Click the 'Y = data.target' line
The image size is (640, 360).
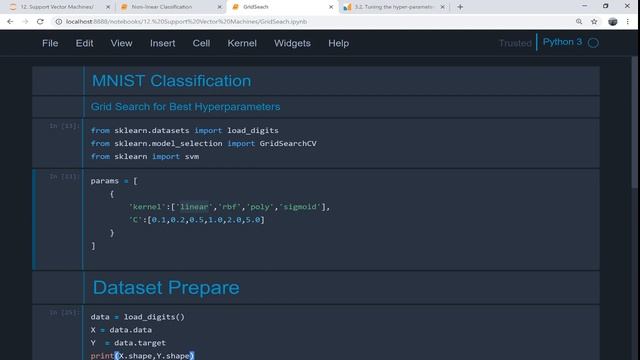point(128,343)
